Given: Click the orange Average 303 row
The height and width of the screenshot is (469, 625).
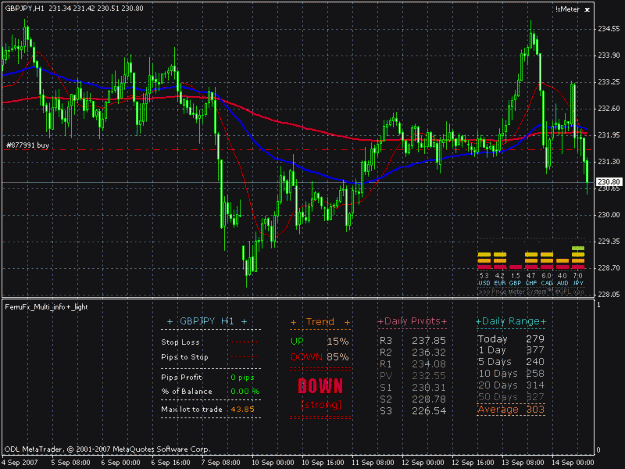Looking at the screenshot, I should tap(511, 410).
